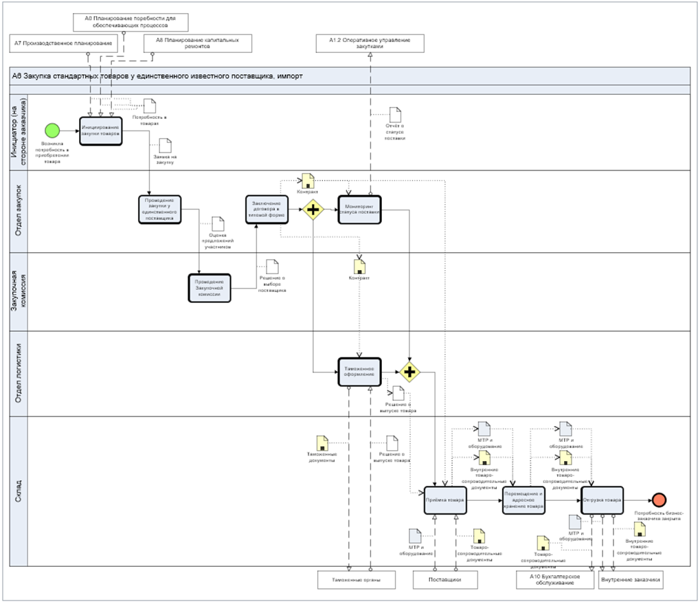
Task: Select the Проведение закупки у единственного поставщика task
Action: [x=160, y=210]
